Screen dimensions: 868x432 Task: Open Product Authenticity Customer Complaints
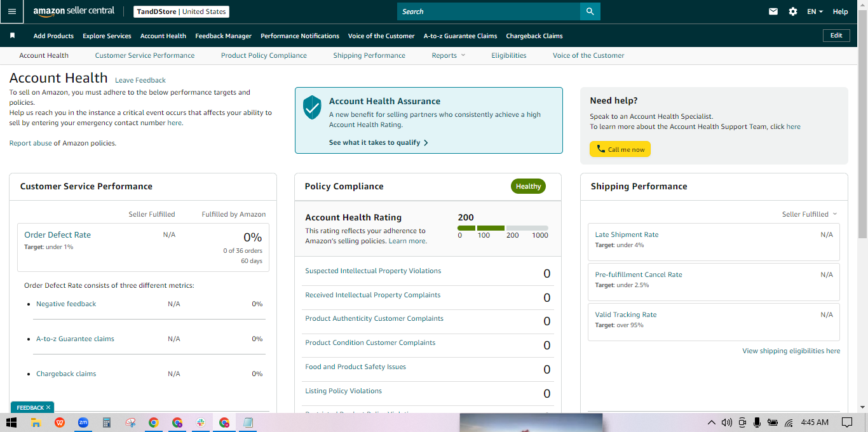click(x=374, y=318)
